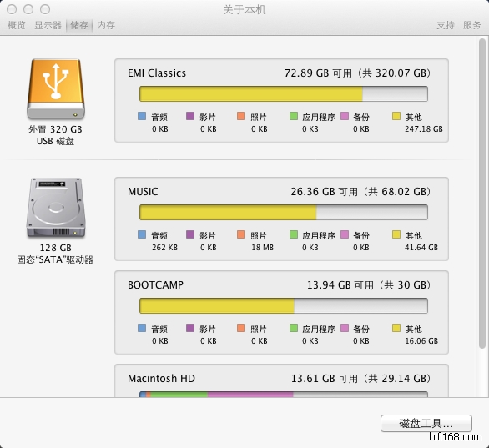
Task: Switch to the 概览 tab
Action: (17, 25)
